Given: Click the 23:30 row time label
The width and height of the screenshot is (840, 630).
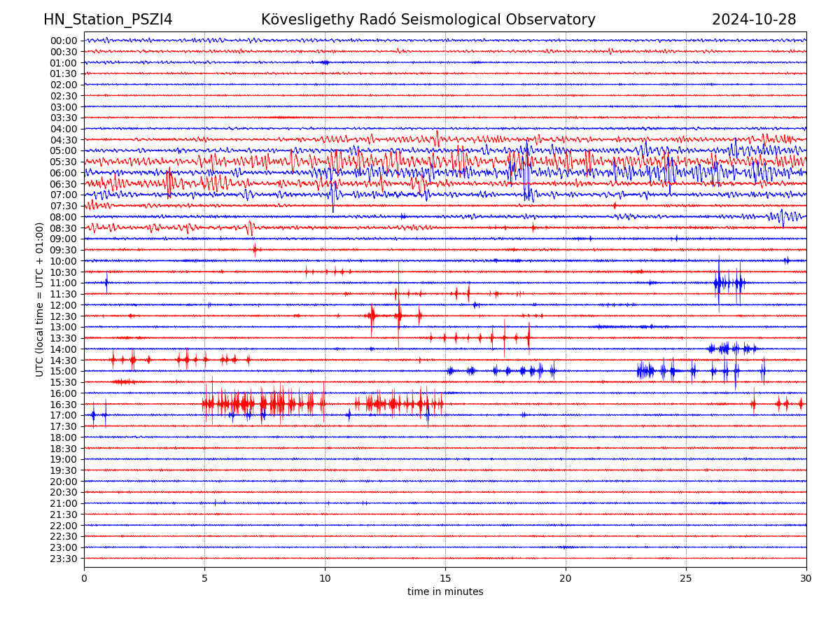Looking at the screenshot, I should (64, 559).
